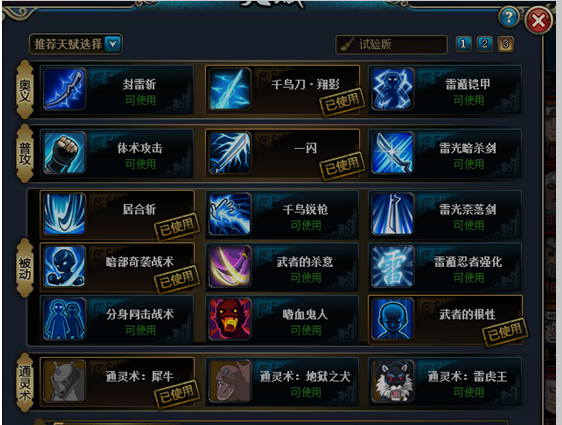Select the 封雷斩 lightning blade skill icon
This screenshot has height=425, width=562.
[65, 89]
